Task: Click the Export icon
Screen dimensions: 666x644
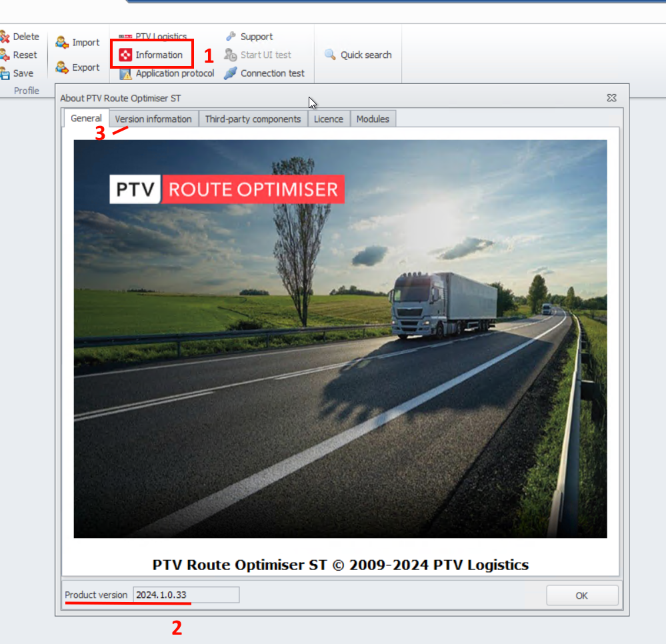Action: pos(62,67)
